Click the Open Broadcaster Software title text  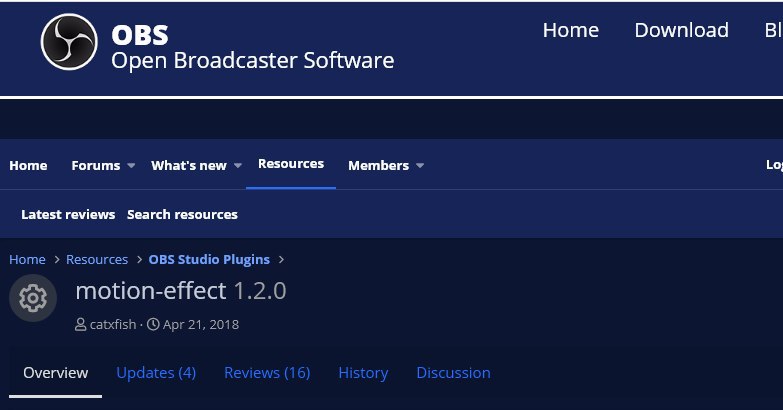253,60
